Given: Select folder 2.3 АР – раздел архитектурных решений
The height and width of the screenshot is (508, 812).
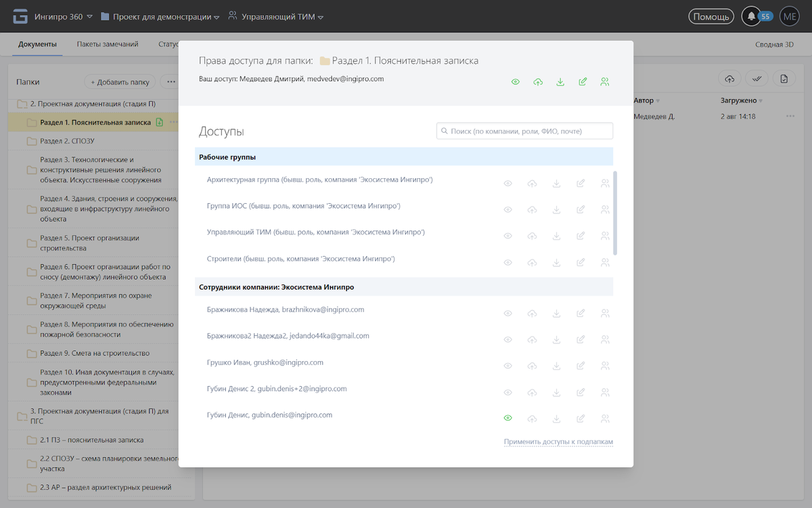Looking at the screenshot, I should (x=106, y=487).
